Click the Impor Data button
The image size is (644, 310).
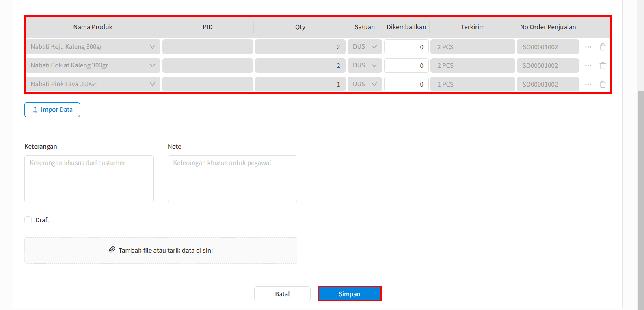coord(52,110)
